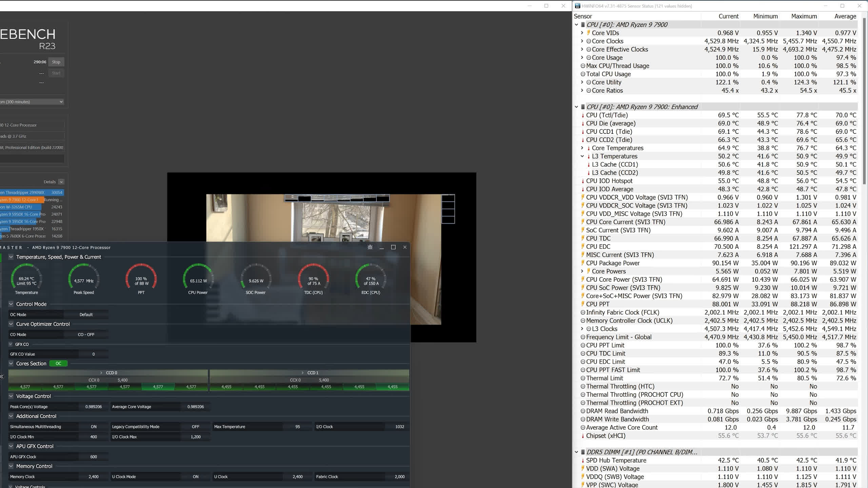Click the double-chevron sidebar expand icon
Viewport: 868px width, 488px height.
point(2,377)
